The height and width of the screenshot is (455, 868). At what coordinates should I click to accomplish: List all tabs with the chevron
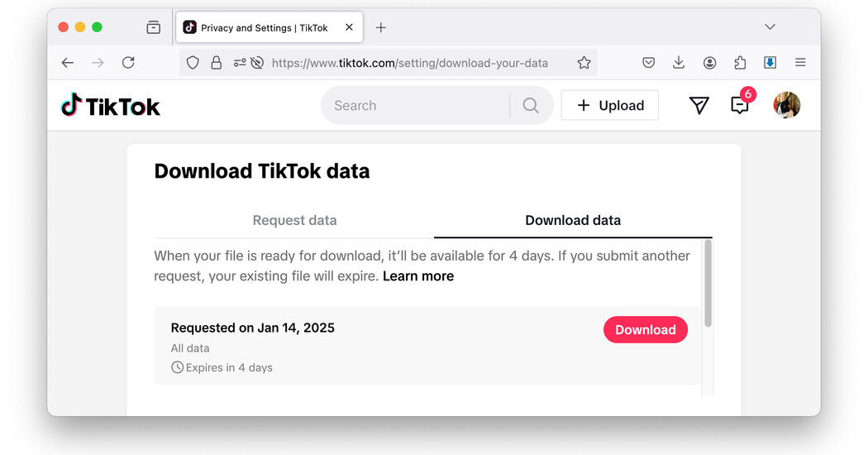point(770,27)
